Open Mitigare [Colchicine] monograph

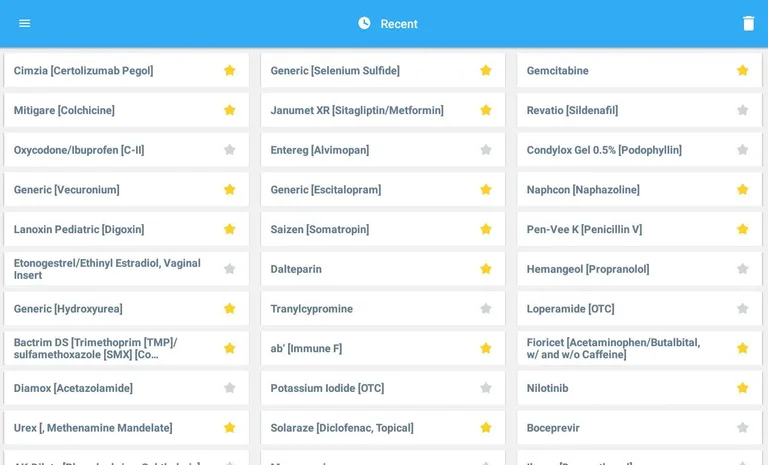pos(126,110)
